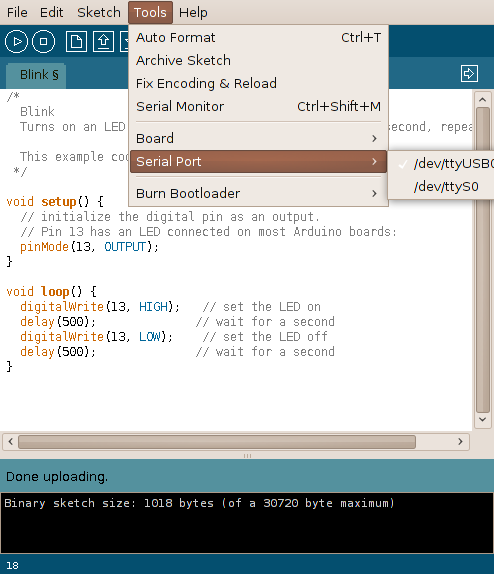Click the '// set the LED off' comment

(x=265, y=337)
